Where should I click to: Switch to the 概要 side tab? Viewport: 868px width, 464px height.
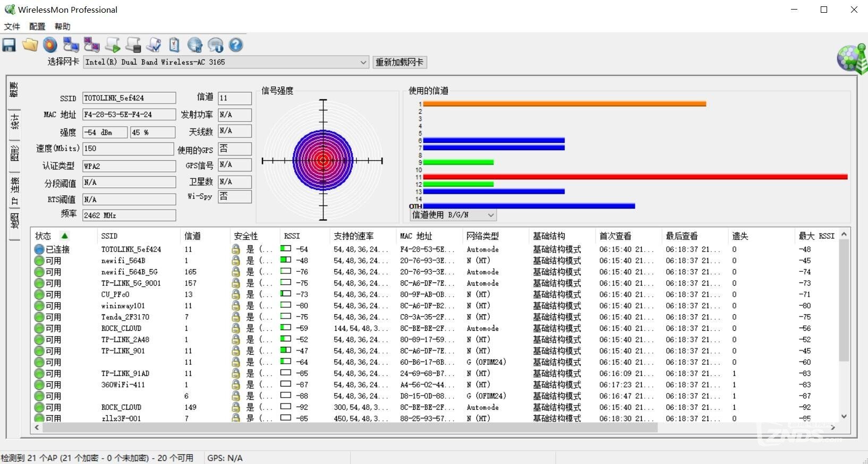coord(14,89)
